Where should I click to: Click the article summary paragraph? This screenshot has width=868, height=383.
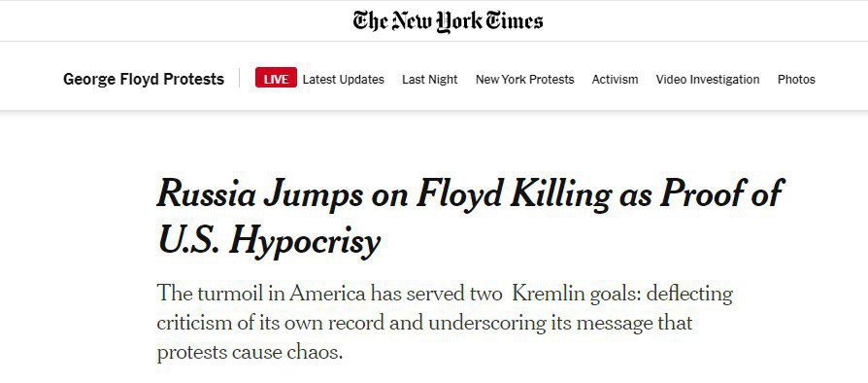[x=445, y=323]
